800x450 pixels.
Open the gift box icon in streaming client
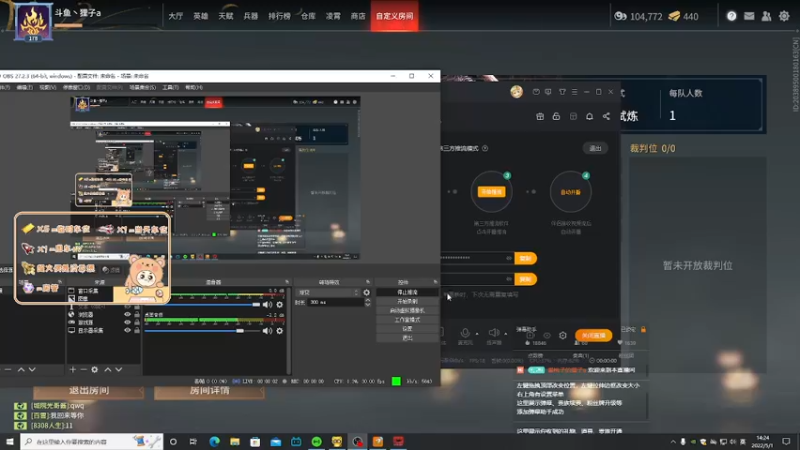click(x=540, y=116)
